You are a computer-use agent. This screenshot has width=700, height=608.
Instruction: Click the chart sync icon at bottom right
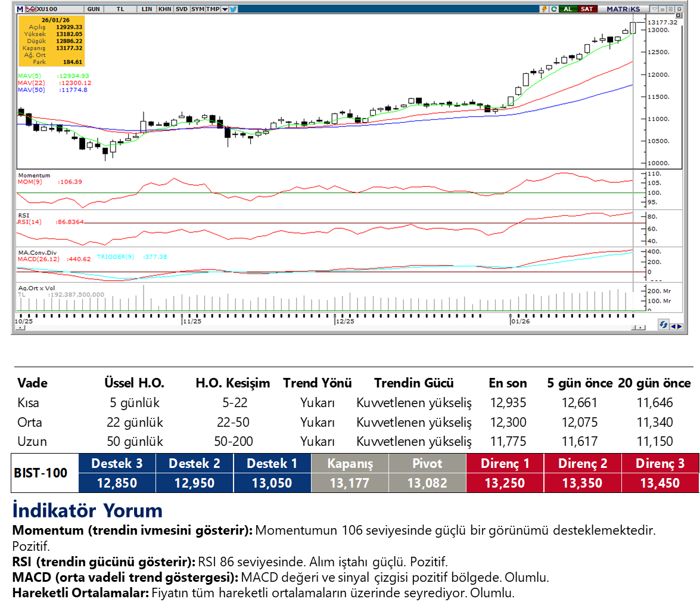coord(663,325)
